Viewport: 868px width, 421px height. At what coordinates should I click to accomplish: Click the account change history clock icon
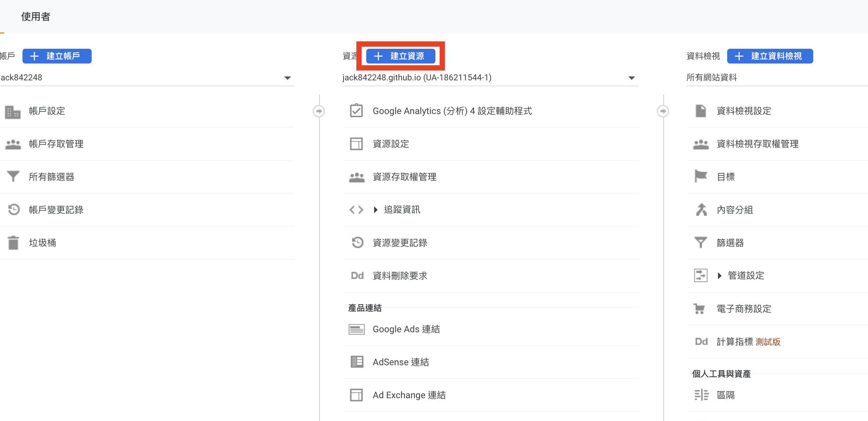14,209
